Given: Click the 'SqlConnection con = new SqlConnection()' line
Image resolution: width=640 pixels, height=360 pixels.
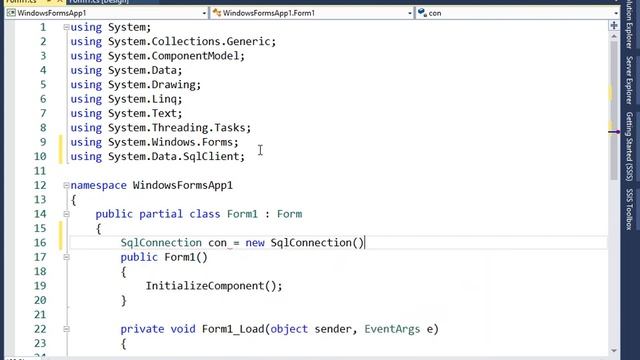Looking at the screenshot, I should (x=242, y=243).
